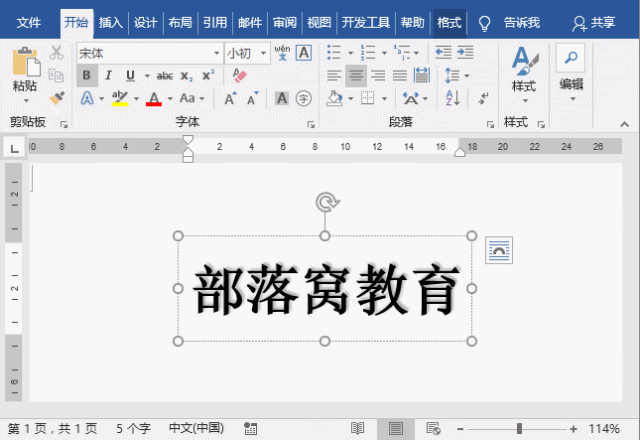Apply character shading icon
The width and height of the screenshot is (640, 440).
[282, 98]
